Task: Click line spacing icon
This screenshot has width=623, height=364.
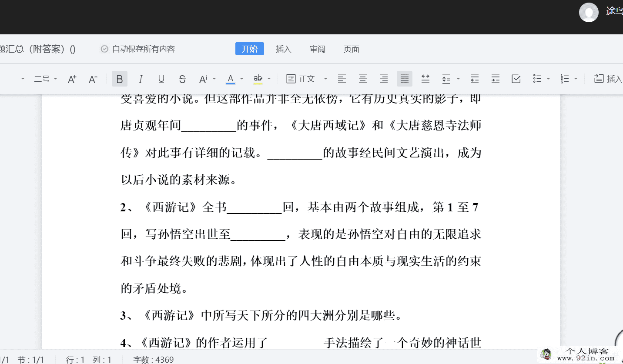Action: tap(446, 79)
